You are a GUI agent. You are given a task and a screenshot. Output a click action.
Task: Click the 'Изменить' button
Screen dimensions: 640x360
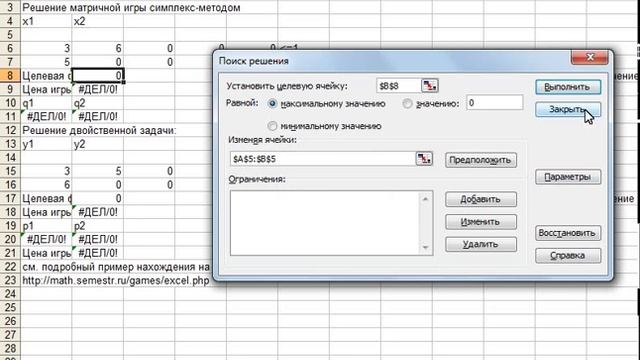pyautogui.click(x=481, y=222)
